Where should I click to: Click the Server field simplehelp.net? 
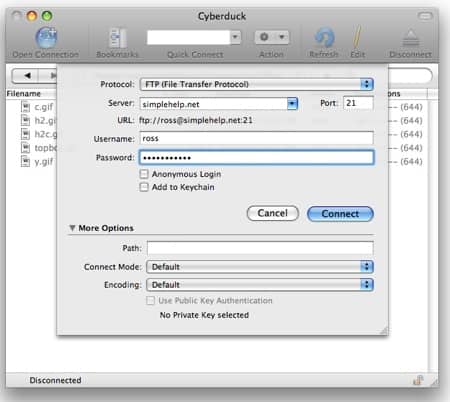point(214,104)
